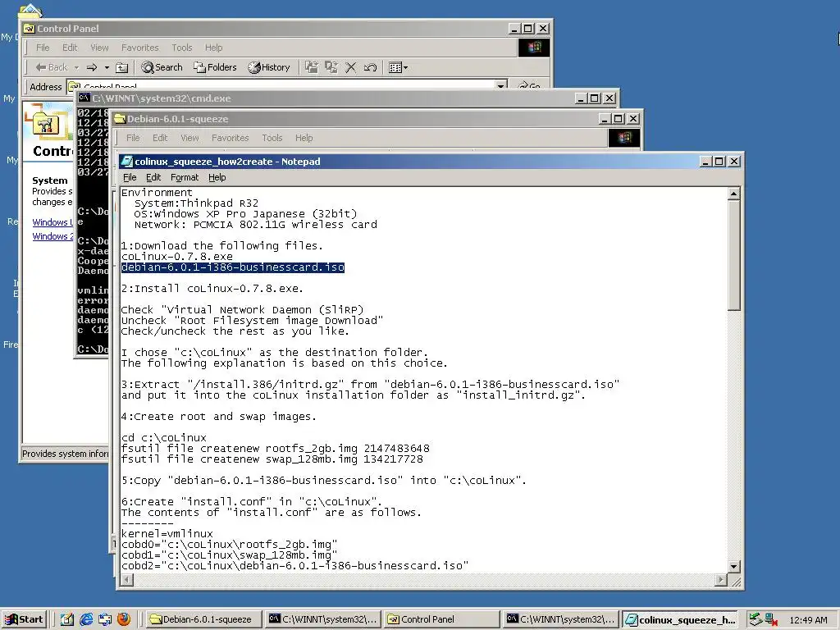Open File menu in Notepad
This screenshot has height=630, width=840.
129,177
